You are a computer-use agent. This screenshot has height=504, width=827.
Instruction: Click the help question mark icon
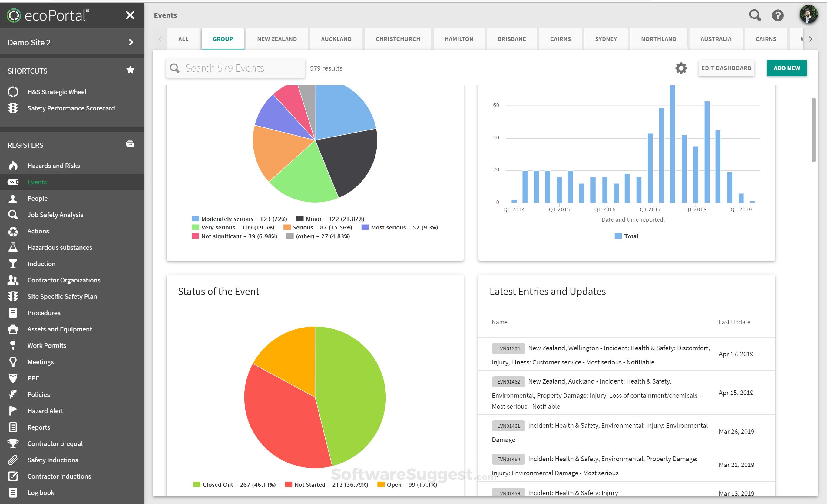pos(778,15)
